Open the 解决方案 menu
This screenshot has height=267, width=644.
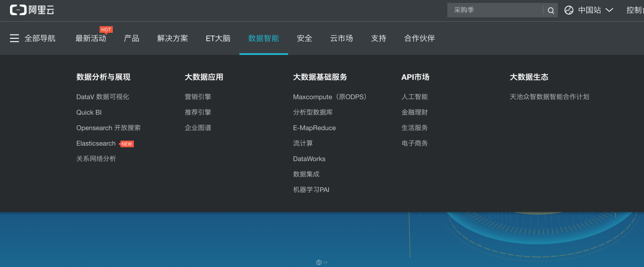click(172, 38)
